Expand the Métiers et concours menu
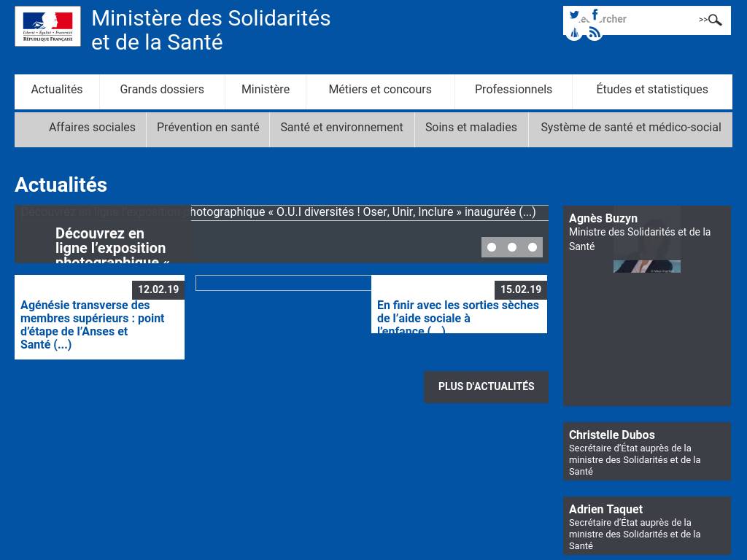Screen dimensions: 747x560 380,90
